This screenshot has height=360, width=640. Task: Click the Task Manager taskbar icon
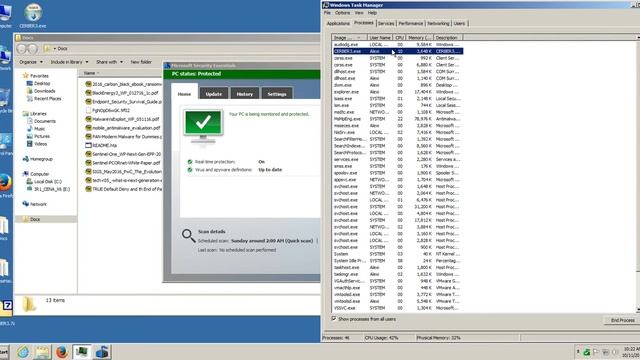(x=82, y=352)
